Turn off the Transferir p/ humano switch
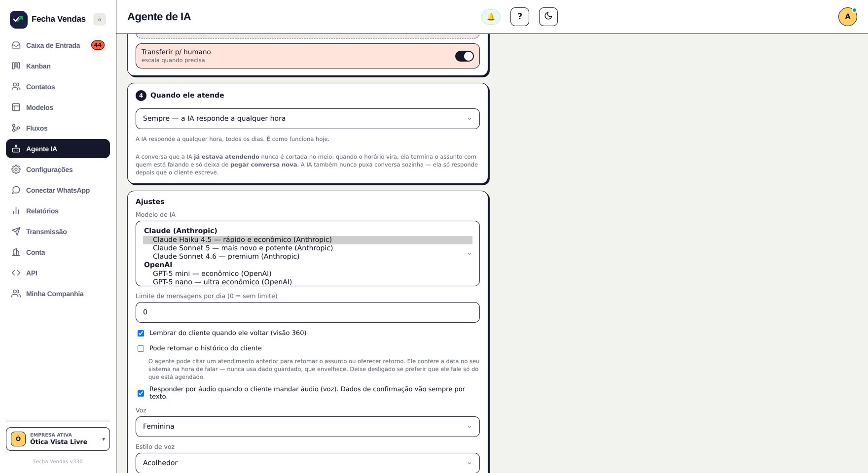 point(465,56)
